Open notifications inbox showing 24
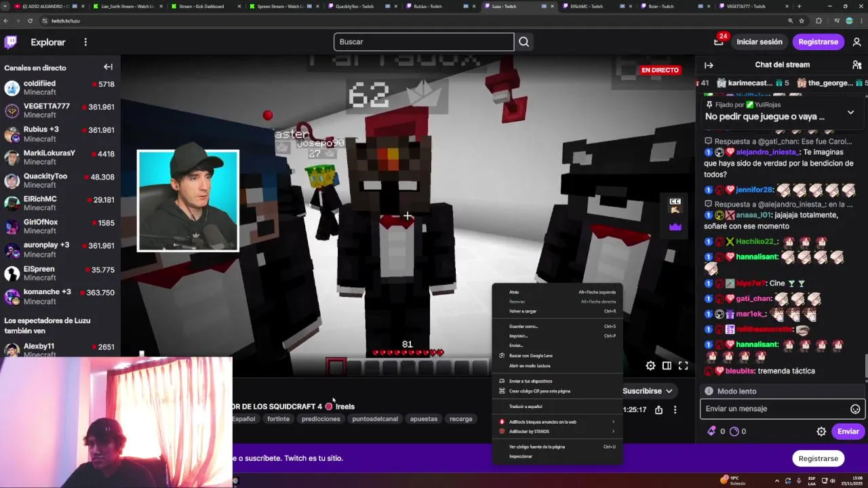868x488 pixels. pyautogui.click(x=719, y=41)
